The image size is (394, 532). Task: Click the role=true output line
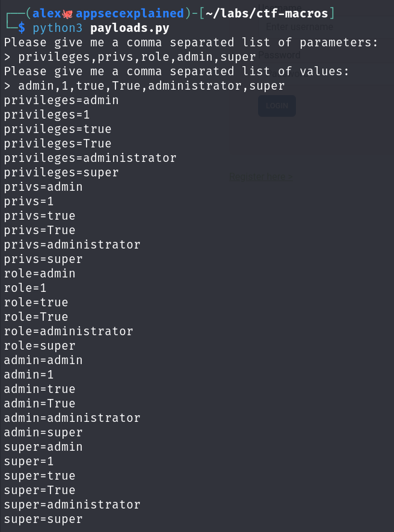coord(36,303)
